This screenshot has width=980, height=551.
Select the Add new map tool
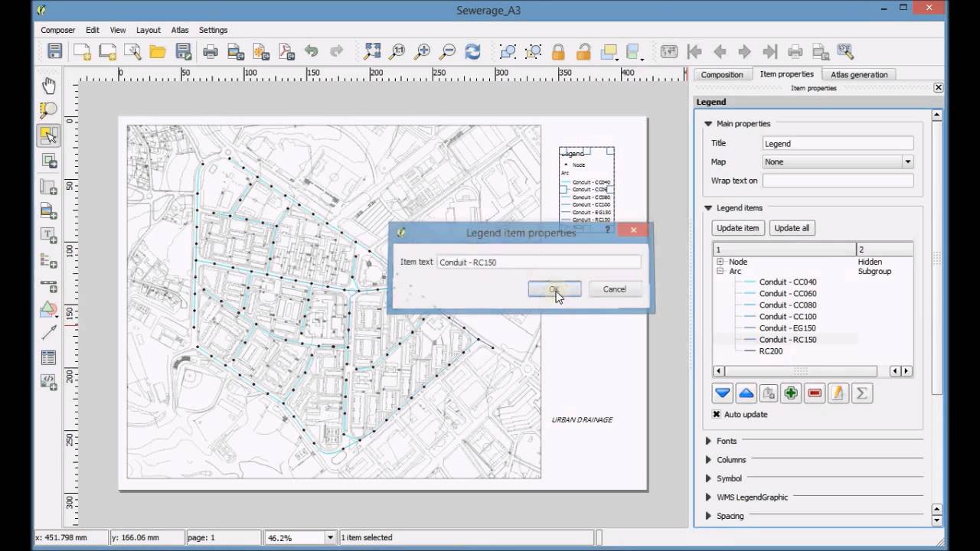point(48,187)
